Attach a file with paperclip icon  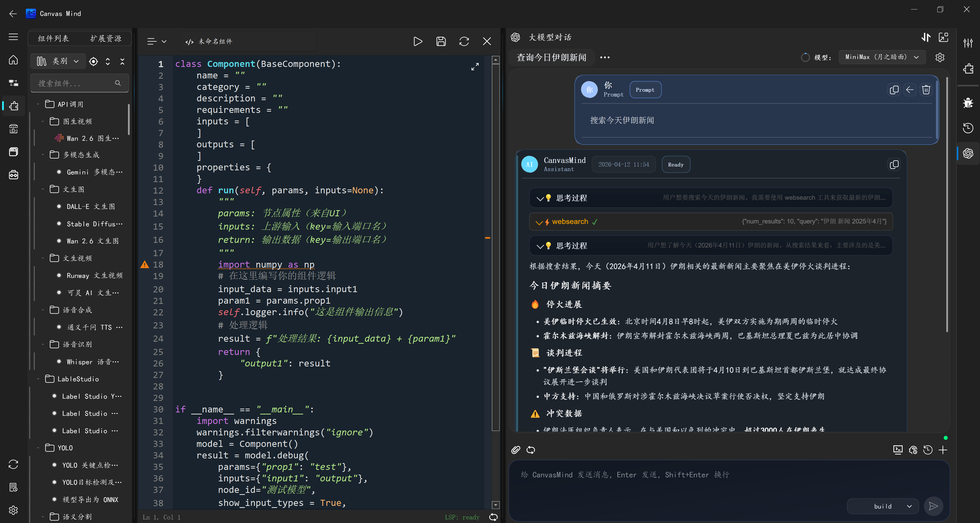pos(515,450)
